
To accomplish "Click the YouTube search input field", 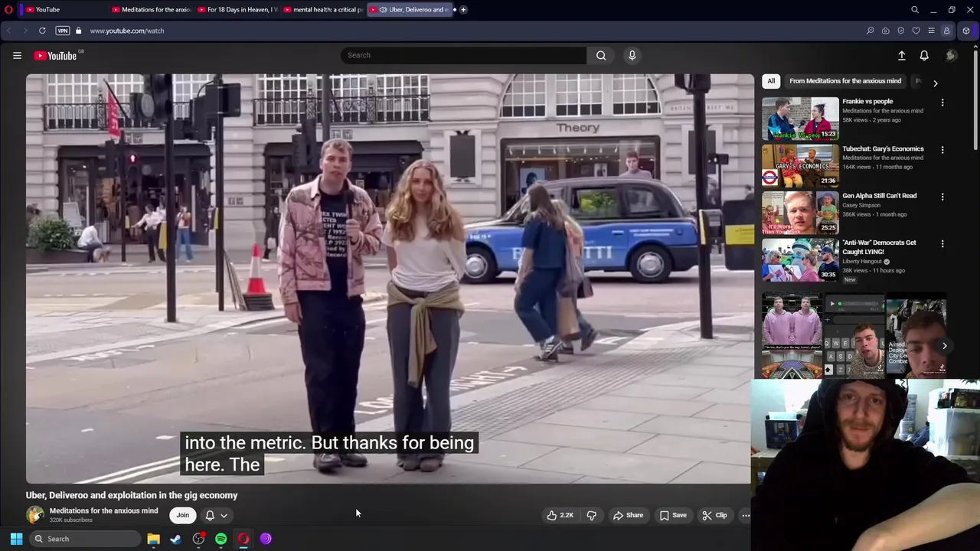I will tap(463, 55).
